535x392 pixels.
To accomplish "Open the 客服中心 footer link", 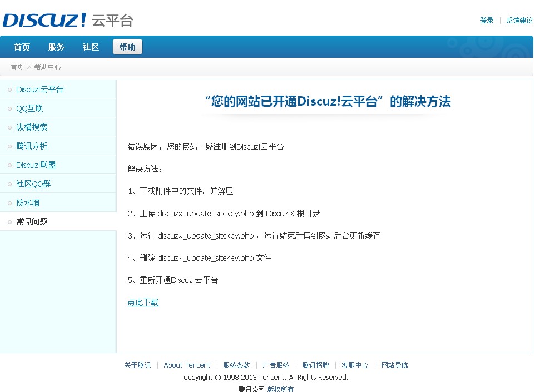I will (x=355, y=365).
